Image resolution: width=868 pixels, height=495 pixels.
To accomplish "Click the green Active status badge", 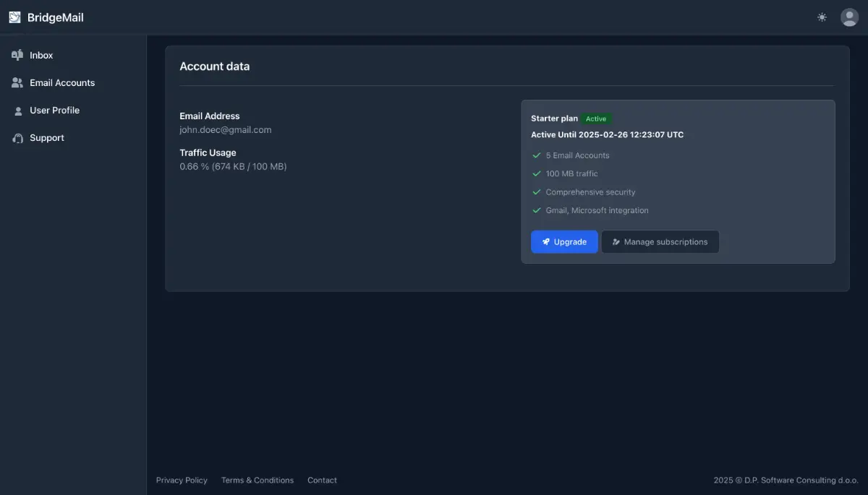I will [x=596, y=119].
